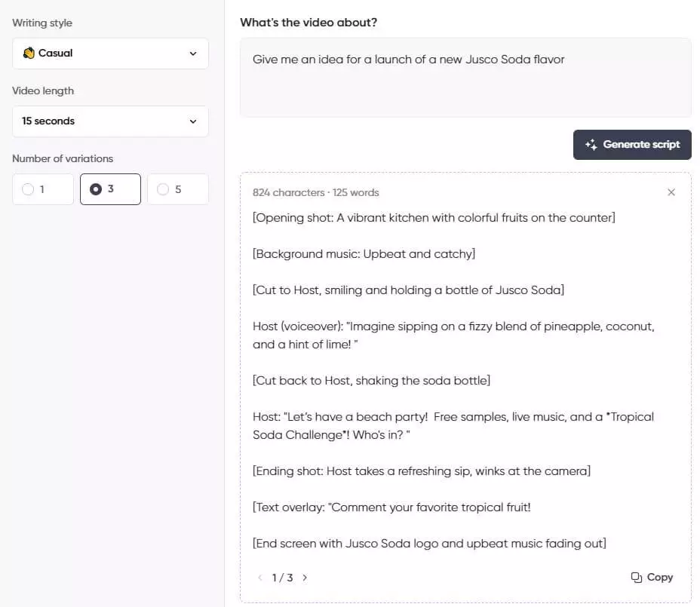Select 1 variation radio option
The height and width of the screenshot is (607, 700).
point(43,189)
